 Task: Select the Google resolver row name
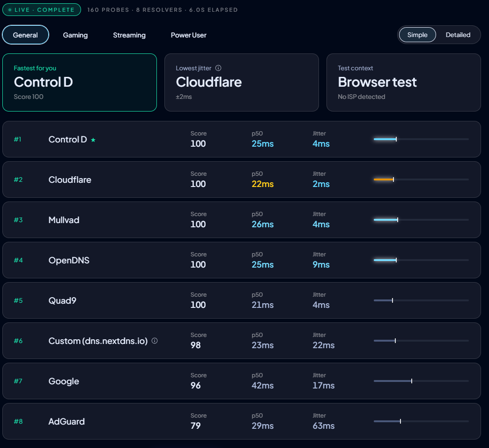(x=64, y=381)
